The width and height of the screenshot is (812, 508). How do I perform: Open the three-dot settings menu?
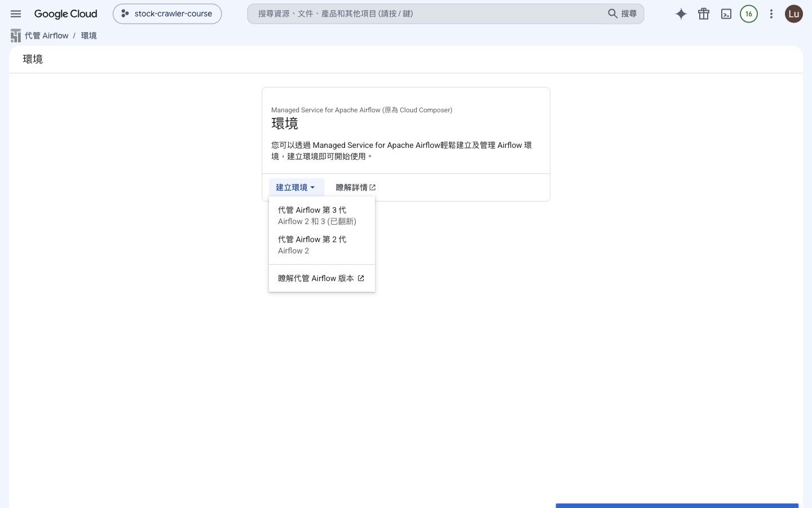coord(771,14)
